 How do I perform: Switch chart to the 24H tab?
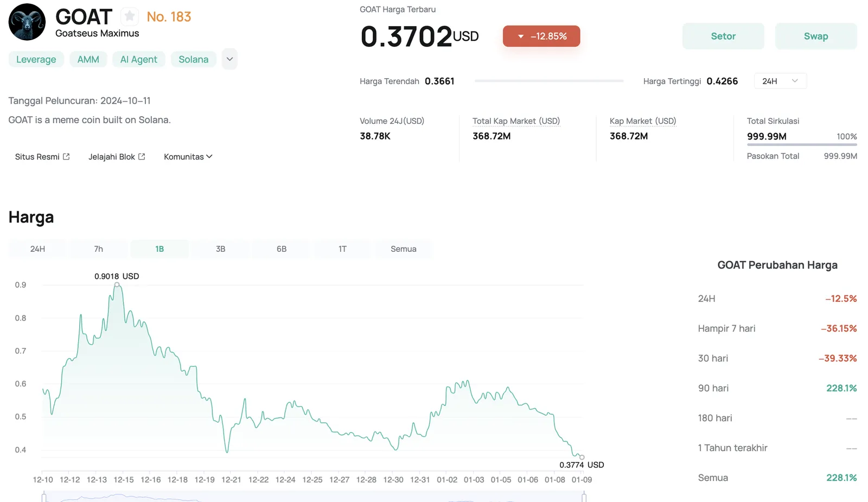pos(37,249)
